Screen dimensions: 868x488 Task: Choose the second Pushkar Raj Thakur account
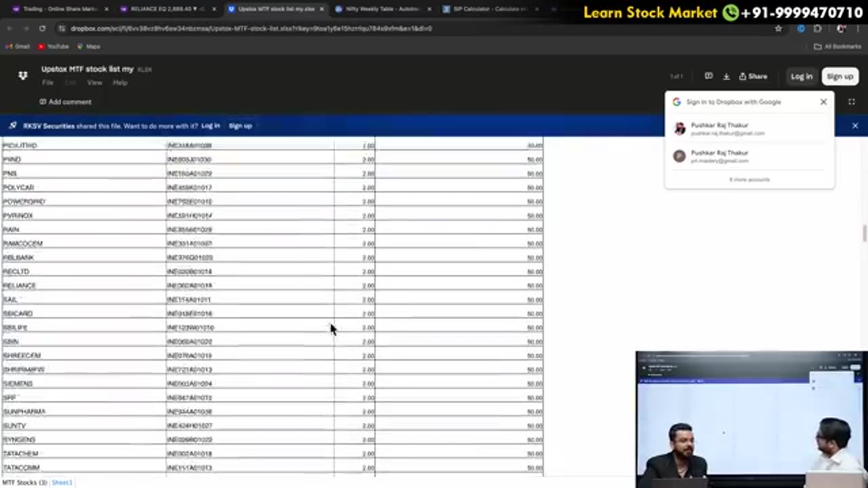click(749, 157)
